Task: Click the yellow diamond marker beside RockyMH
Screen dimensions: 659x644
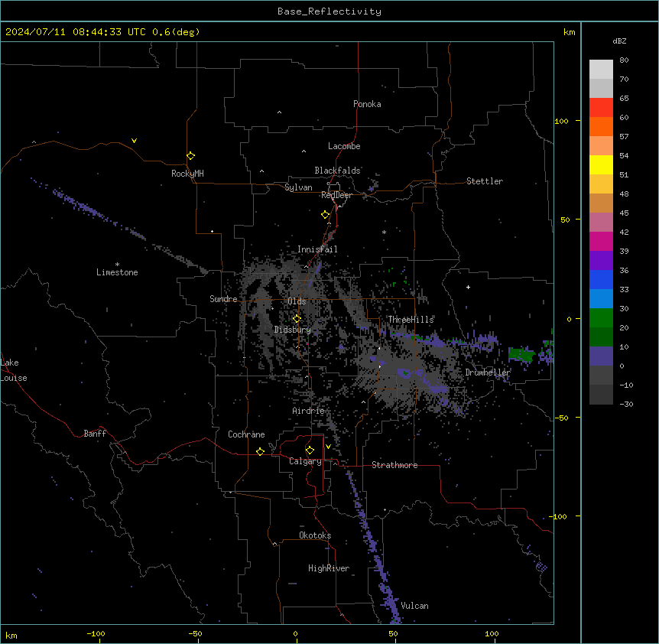Action: (x=190, y=155)
